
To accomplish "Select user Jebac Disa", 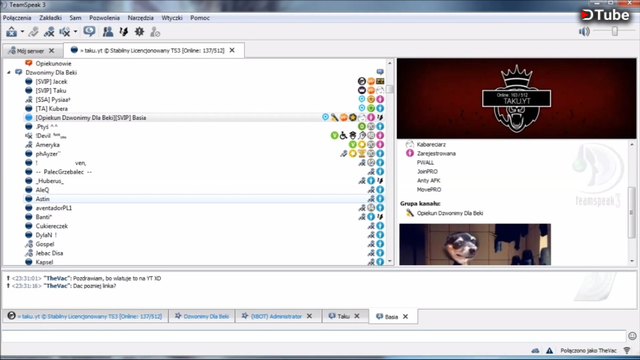I will [49, 253].
